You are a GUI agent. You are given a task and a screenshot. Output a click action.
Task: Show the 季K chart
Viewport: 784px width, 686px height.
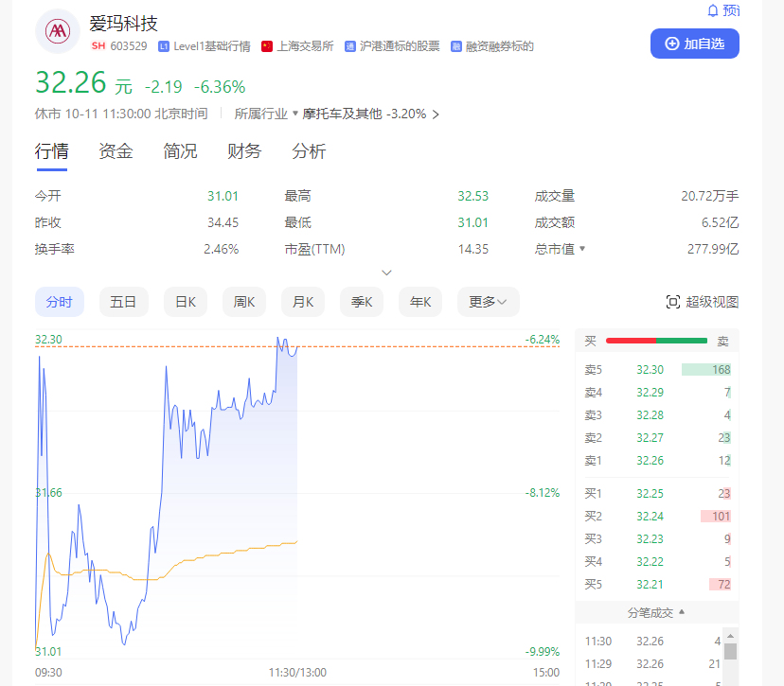pos(362,302)
